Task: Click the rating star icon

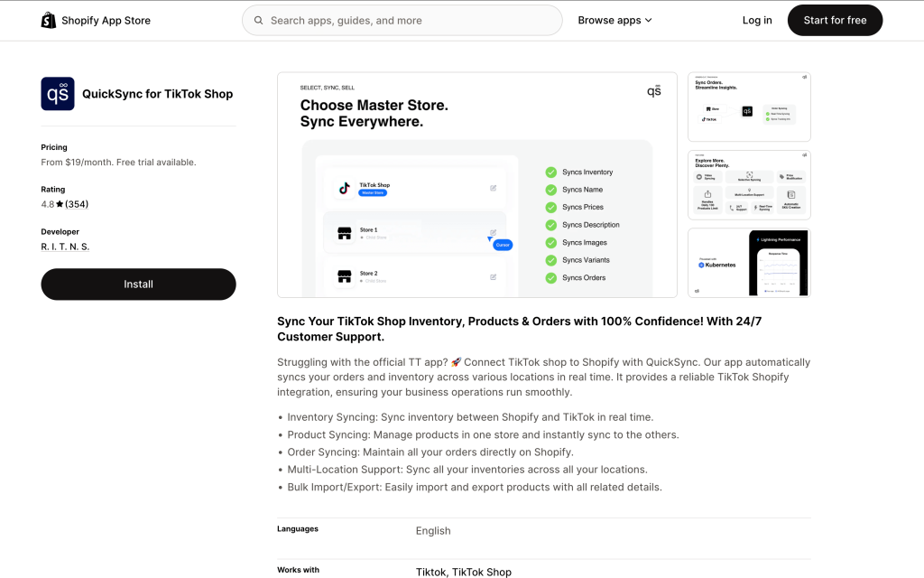Action: (x=60, y=204)
